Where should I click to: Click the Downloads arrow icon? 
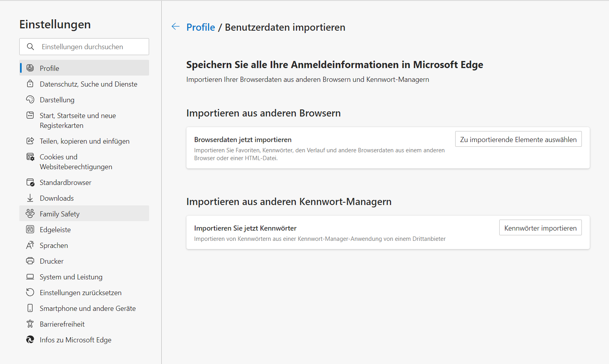pyautogui.click(x=30, y=198)
